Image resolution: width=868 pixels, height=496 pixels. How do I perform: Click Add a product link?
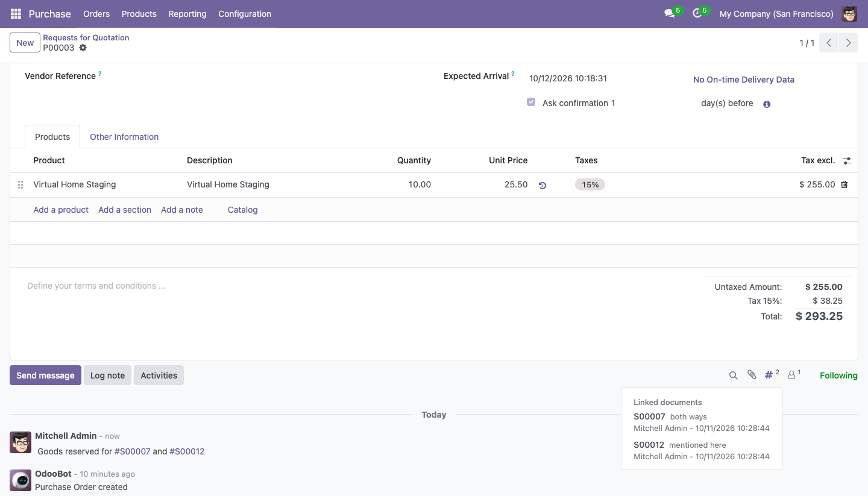[x=61, y=210]
